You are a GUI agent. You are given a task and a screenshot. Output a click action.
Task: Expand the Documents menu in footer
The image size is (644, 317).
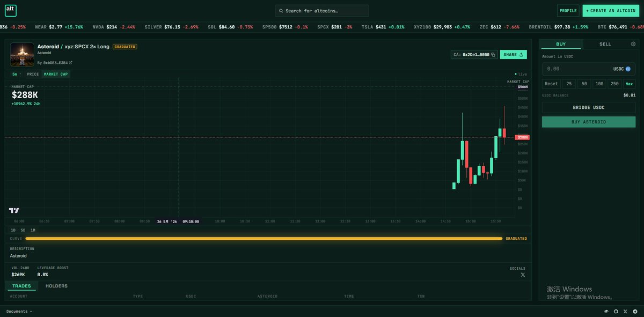pos(19,311)
